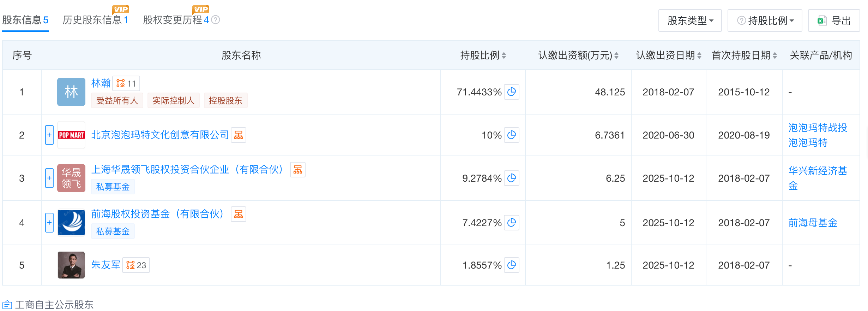Click the 林 avatar icon

click(71, 92)
